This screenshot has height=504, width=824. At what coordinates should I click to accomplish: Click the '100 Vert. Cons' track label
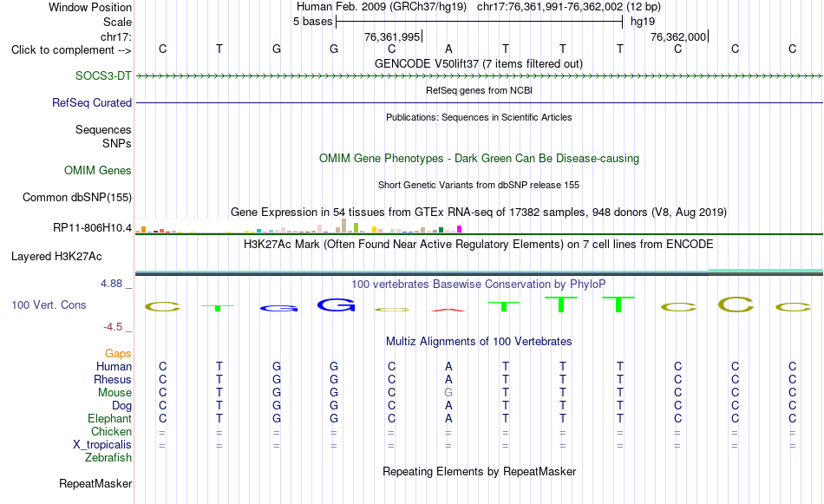coord(49,304)
